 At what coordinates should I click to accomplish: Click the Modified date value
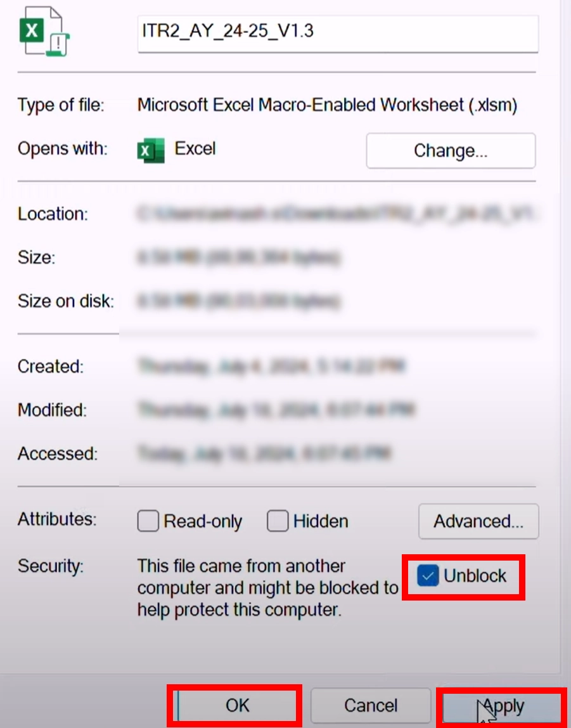(x=276, y=410)
